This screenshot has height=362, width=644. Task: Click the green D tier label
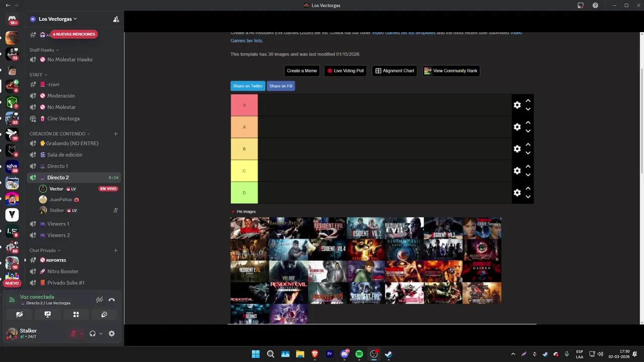244,193
